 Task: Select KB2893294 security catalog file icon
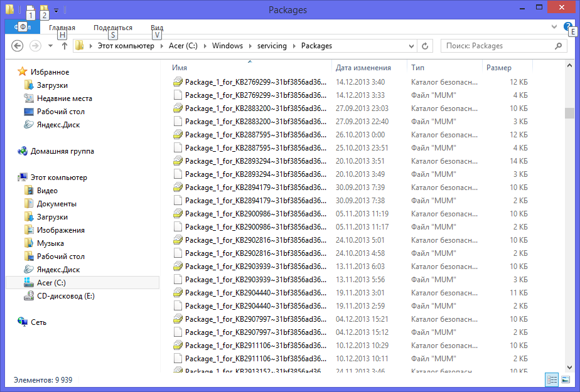(178, 161)
